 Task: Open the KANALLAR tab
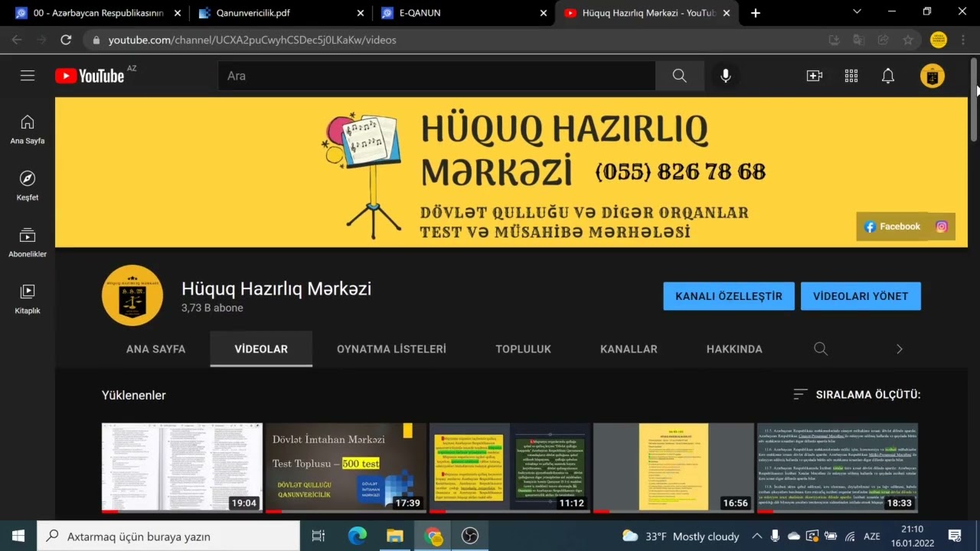click(629, 349)
